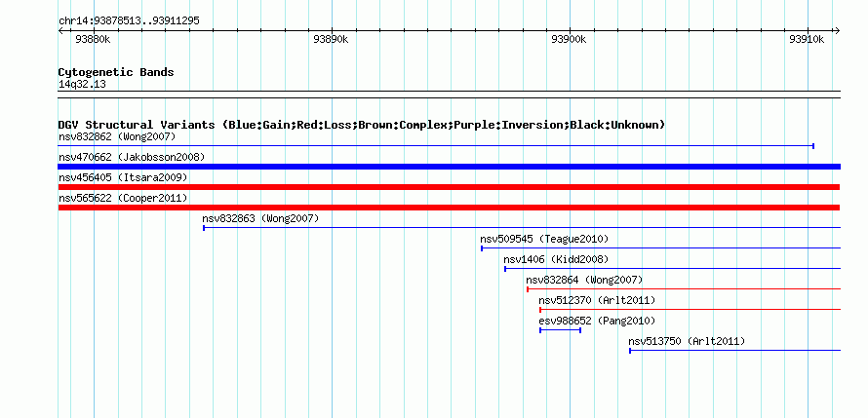The width and height of the screenshot is (868, 418).
Task: Click the thin blue nsv832862 variant line
Action: pos(436,146)
